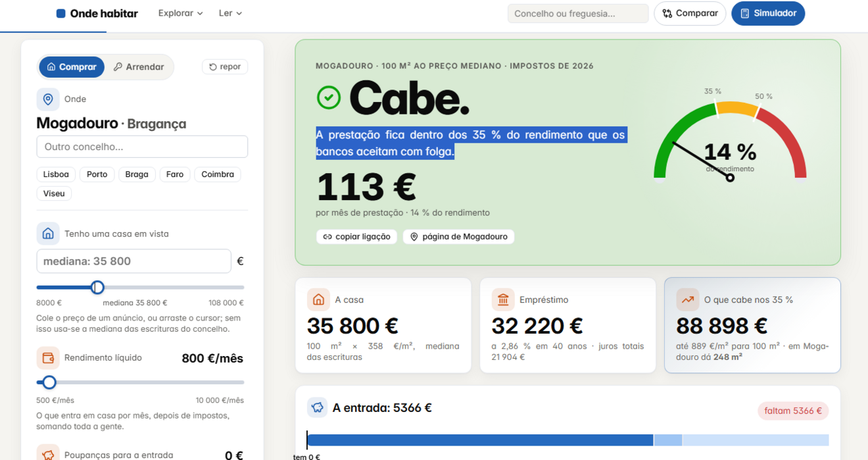Screen dimensions: 868x460
Task: Click the 32 220 € loan value
Action: (x=537, y=326)
